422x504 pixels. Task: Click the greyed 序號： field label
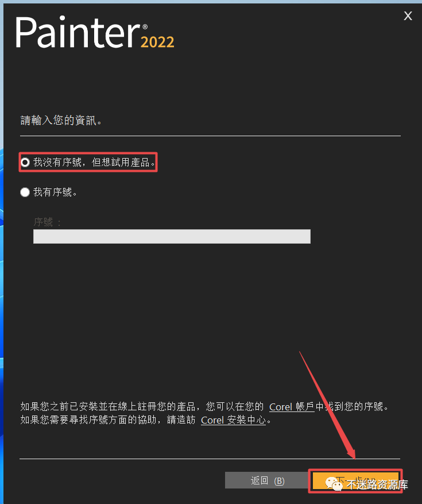coord(47,222)
